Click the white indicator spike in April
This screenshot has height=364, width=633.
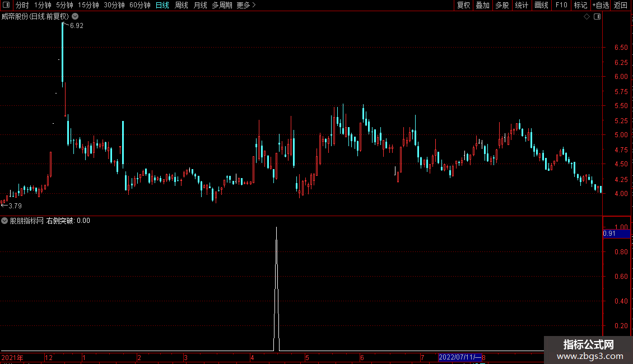coord(277,288)
